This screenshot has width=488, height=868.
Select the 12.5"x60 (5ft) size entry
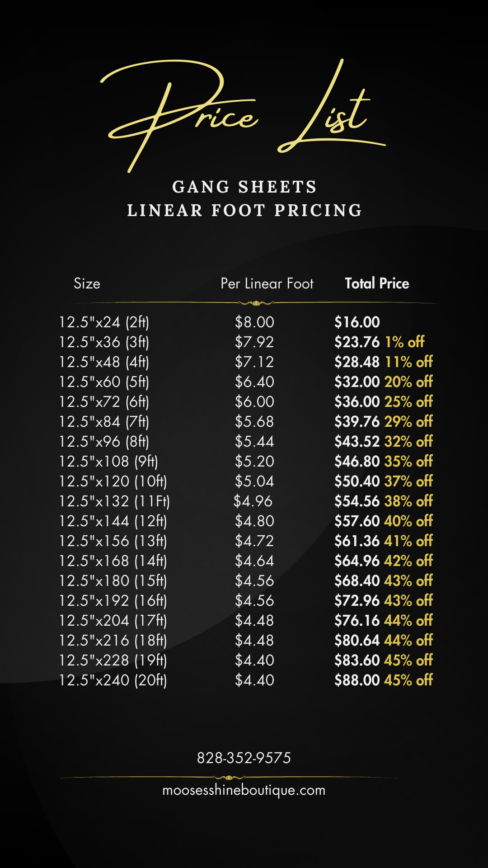(104, 382)
